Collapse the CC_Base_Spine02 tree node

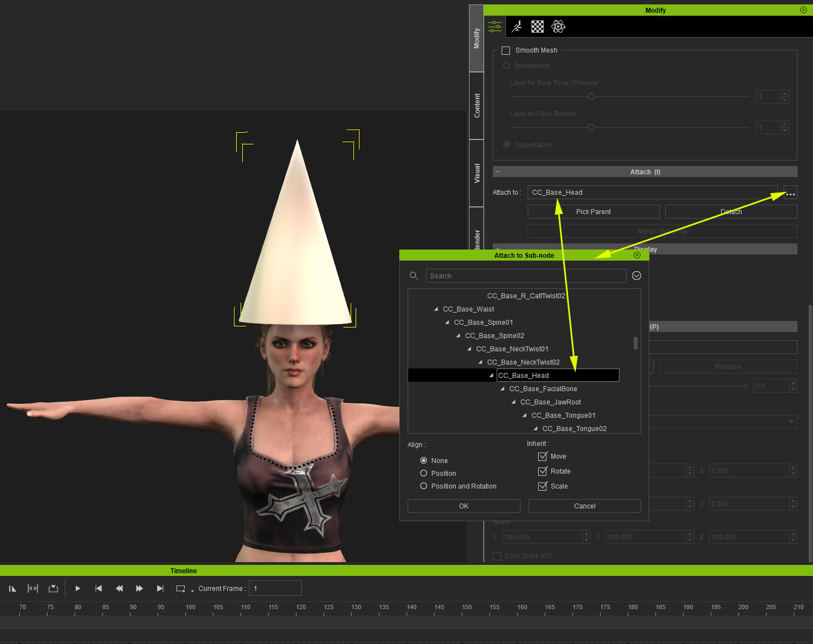(458, 336)
